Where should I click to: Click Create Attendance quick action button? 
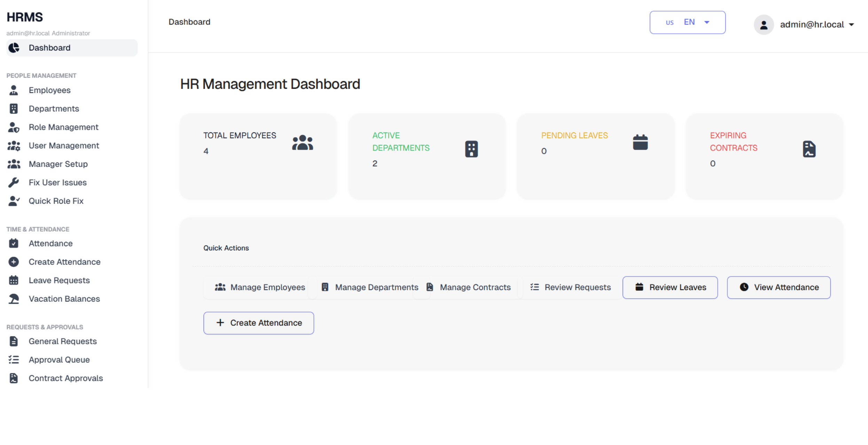coord(259,323)
